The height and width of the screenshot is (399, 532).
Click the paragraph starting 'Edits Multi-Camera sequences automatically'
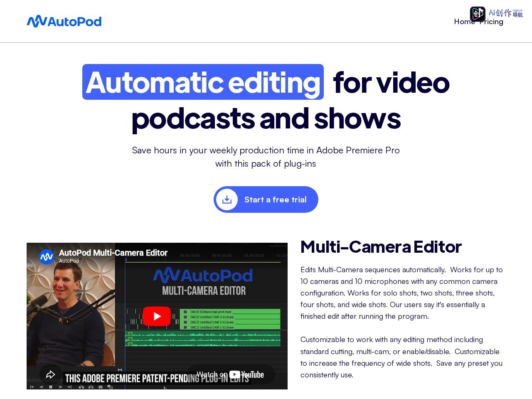402,293
